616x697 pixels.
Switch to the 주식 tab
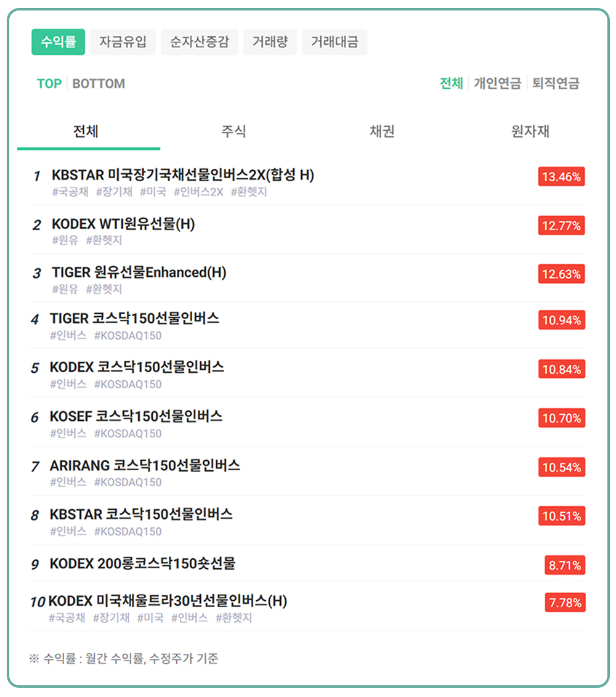(x=233, y=131)
